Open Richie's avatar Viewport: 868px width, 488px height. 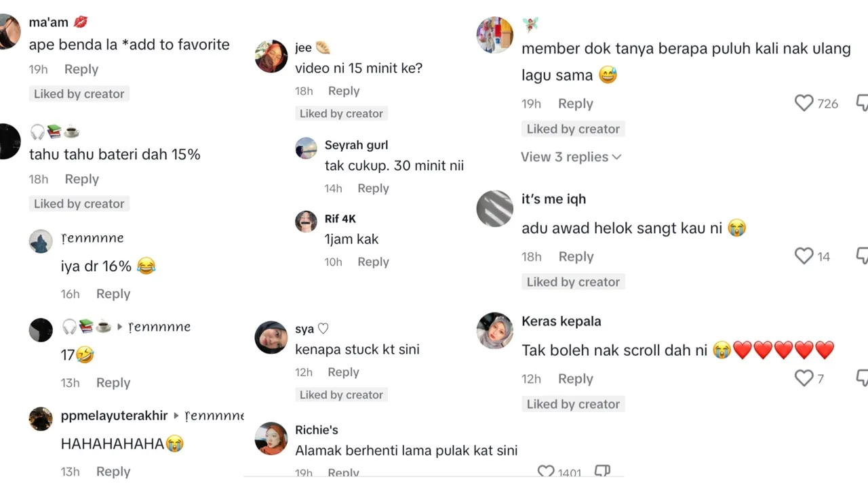point(271,439)
